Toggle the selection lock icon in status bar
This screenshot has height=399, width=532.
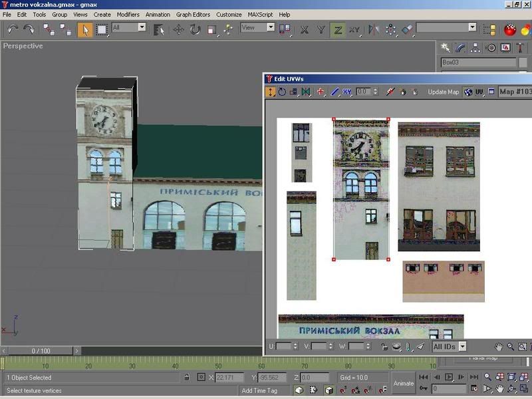[x=187, y=377]
